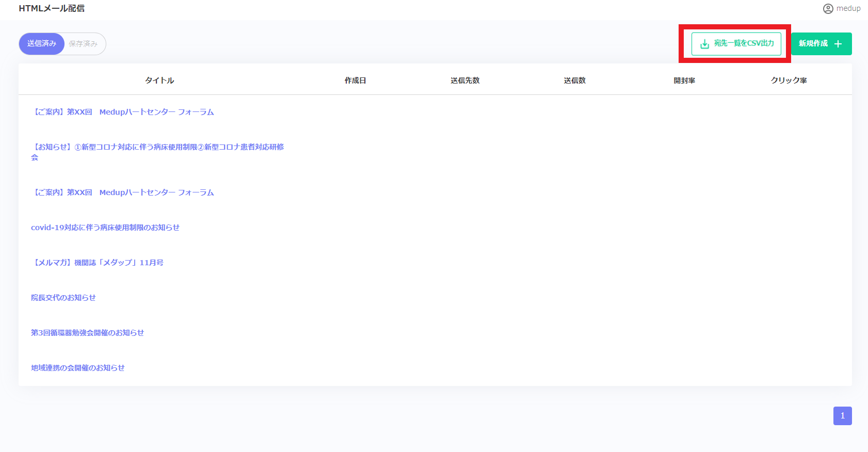The image size is (868, 452).
Task: Click the タイトル column header
Action: point(159,80)
